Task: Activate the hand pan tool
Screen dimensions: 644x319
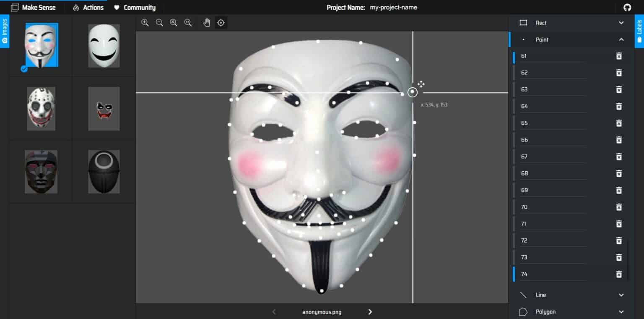Action: click(206, 23)
